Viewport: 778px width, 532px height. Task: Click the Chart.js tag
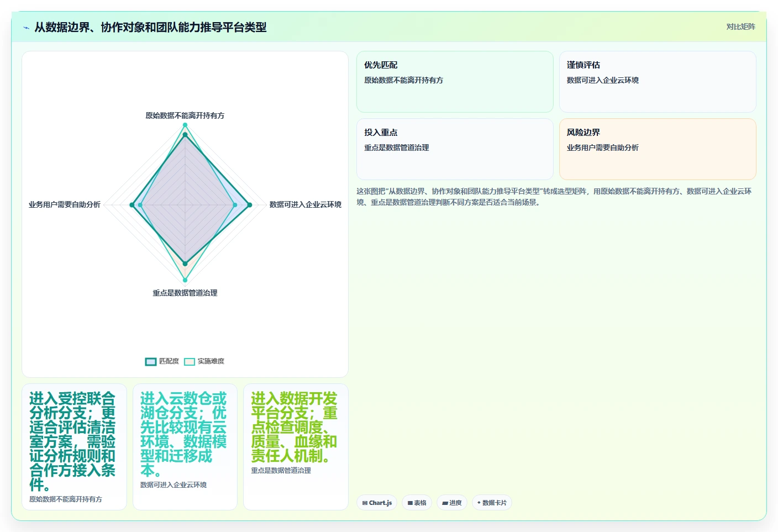pos(377,503)
